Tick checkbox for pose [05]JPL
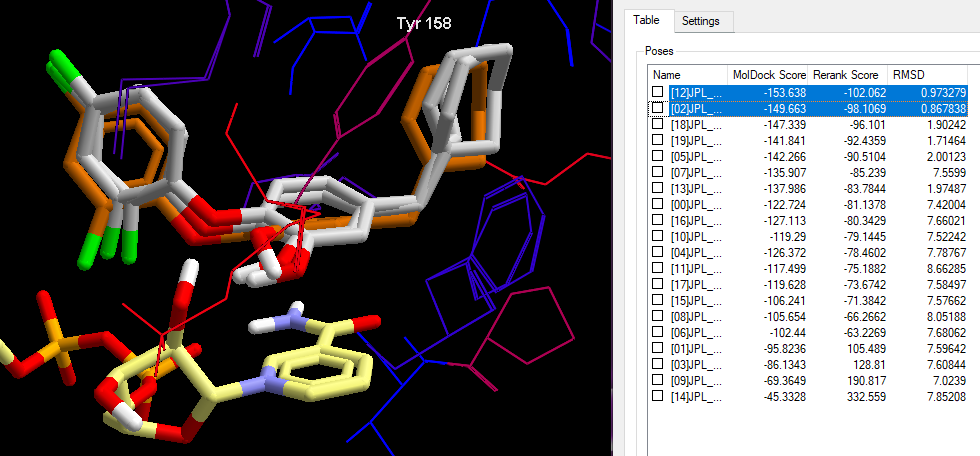Screen dimensions: 980x456 point(658,156)
